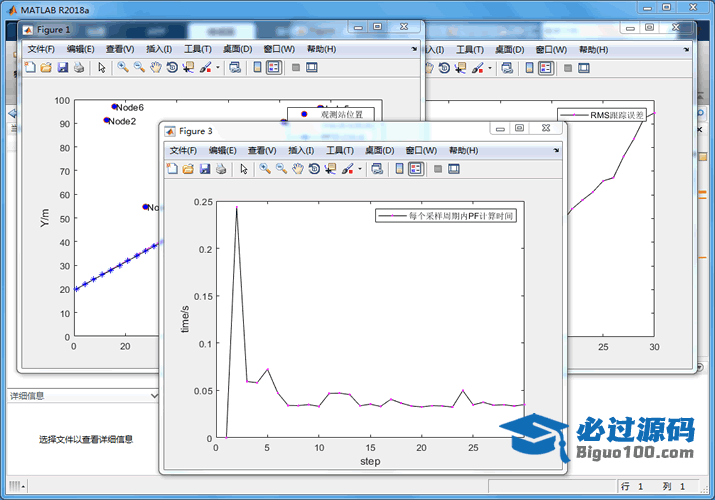Select Edit Plot arrow in Figure 1

coord(102,67)
